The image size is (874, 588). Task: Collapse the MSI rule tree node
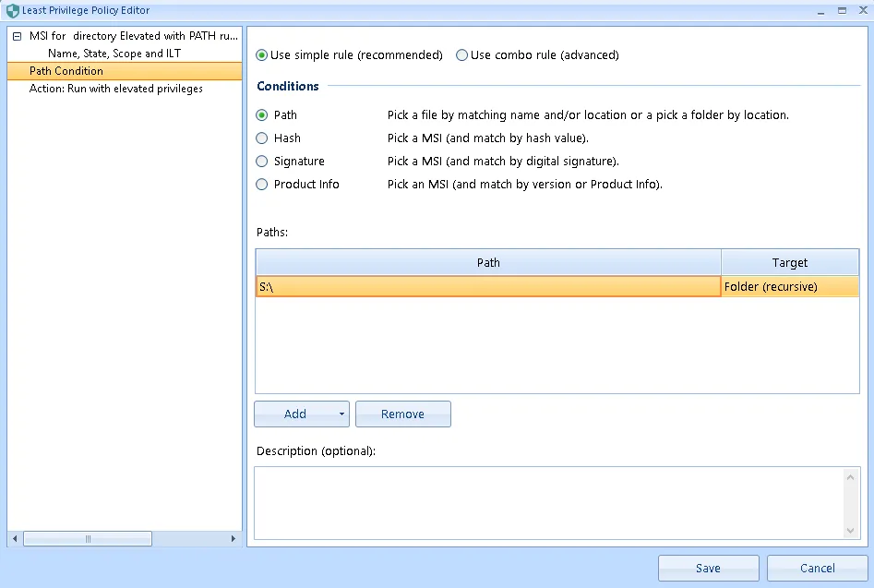[x=17, y=36]
